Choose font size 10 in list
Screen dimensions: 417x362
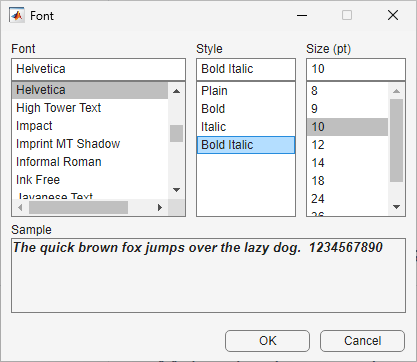(347, 127)
